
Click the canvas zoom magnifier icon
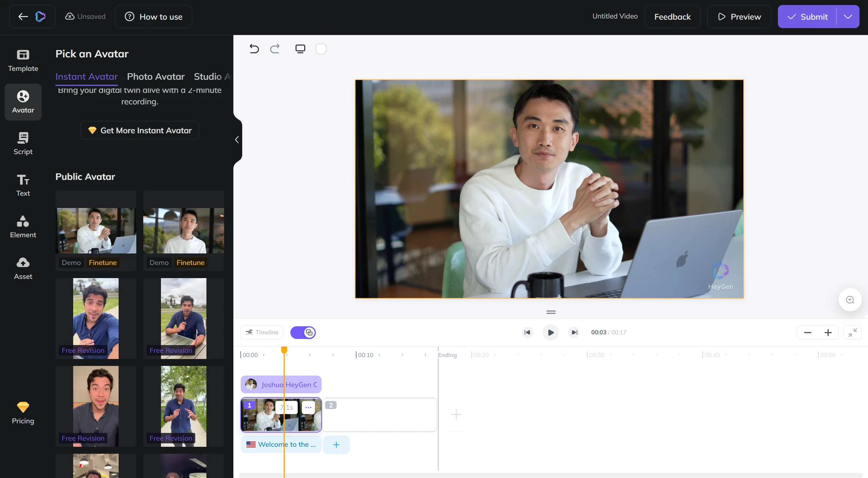pyautogui.click(x=850, y=300)
